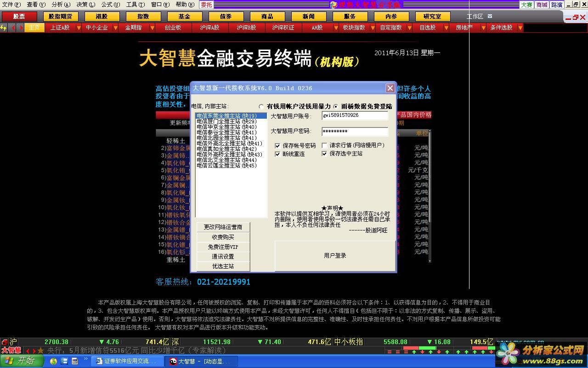The image size is (588, 368).
Task: Close the 大智慧新一代接收系统 dialog
Action: 390,88
